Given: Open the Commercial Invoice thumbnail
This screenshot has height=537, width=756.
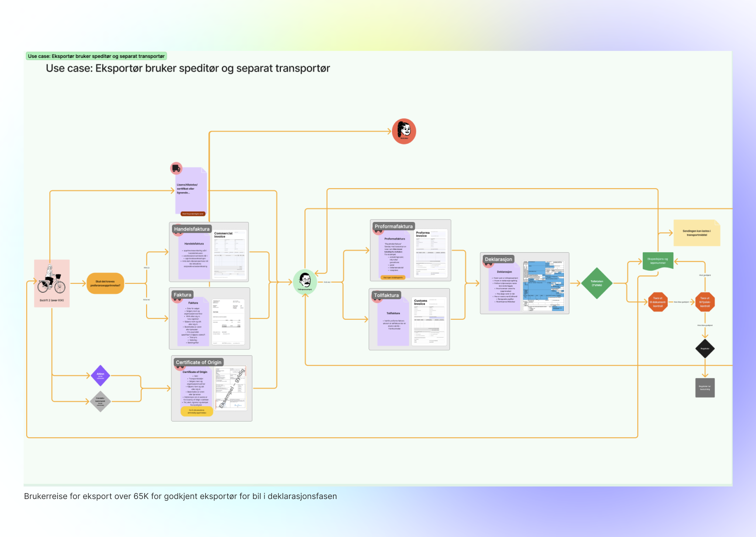Looking at the screenshot, I should [x=229, y=254].
